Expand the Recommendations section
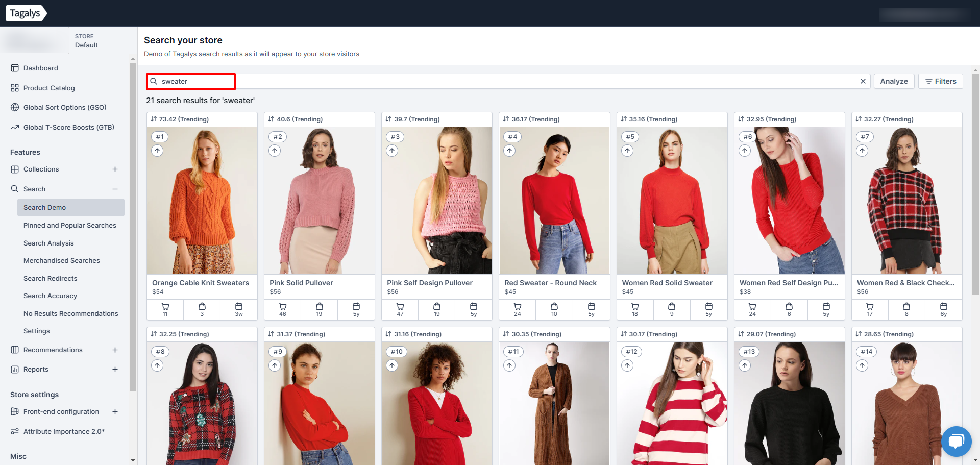 click(x=115, y=350)
